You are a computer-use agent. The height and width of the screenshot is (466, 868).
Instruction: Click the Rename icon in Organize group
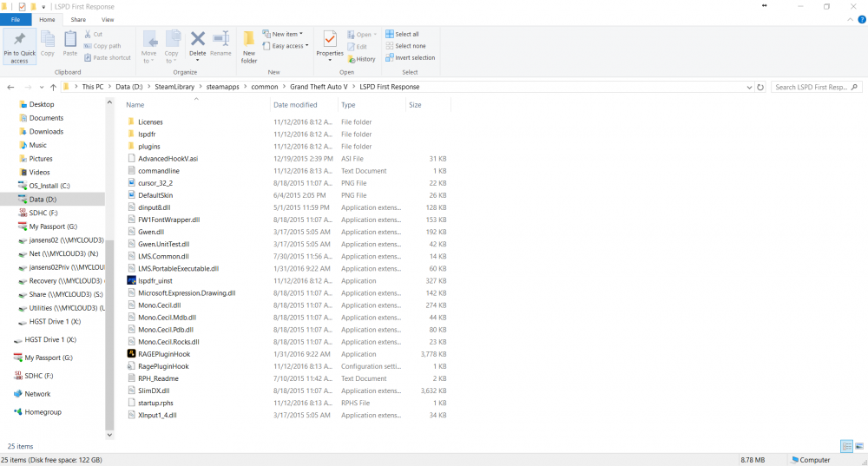tap(220, 43)
